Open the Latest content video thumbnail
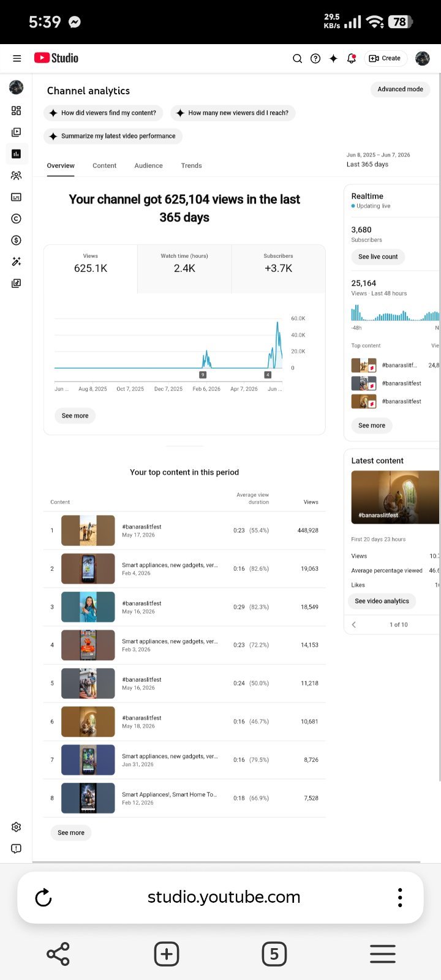This screenshot has width=441, height=980. [x=395, y=497]
